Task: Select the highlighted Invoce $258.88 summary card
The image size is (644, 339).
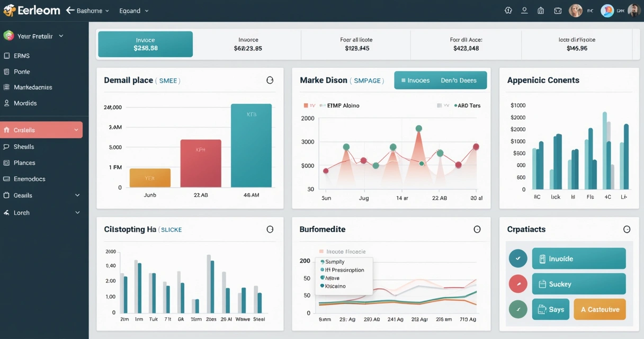Action: pyautogui.click(x=145, y=44)
